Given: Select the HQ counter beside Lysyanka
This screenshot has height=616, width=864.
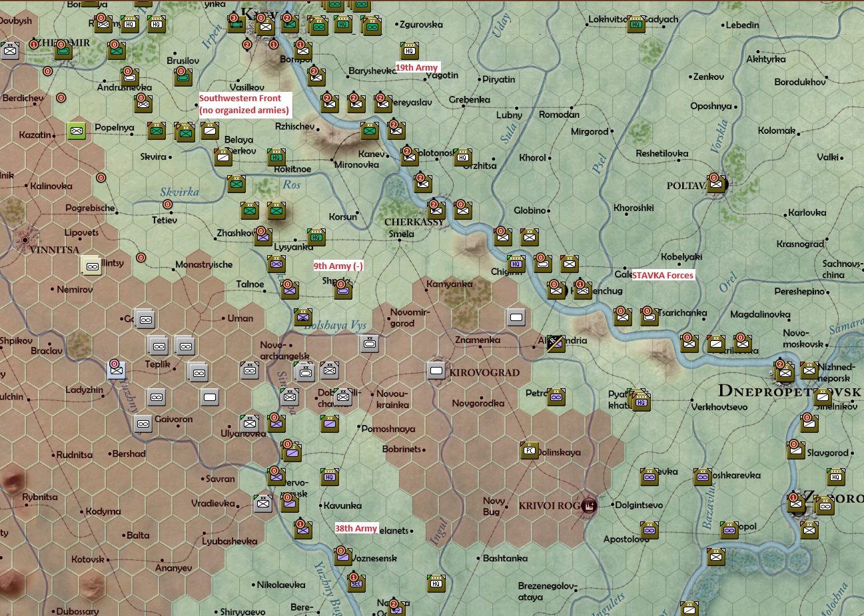Looking at the screenshot, I should pyautogui.click(x=316, y=237).
